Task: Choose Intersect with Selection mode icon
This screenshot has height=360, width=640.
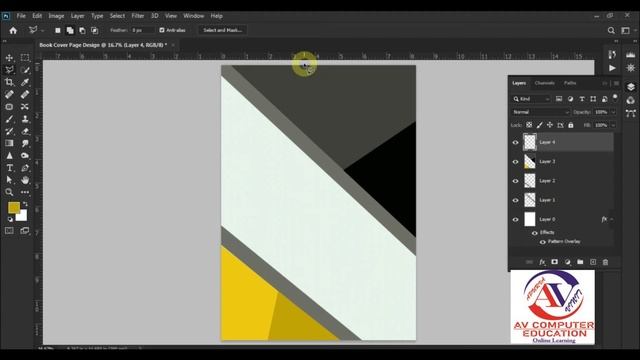Action: click(x=94, y=30)
